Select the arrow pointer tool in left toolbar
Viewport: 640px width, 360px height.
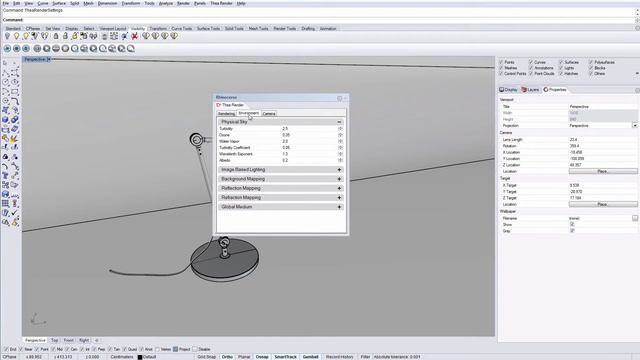click(5, 63)
